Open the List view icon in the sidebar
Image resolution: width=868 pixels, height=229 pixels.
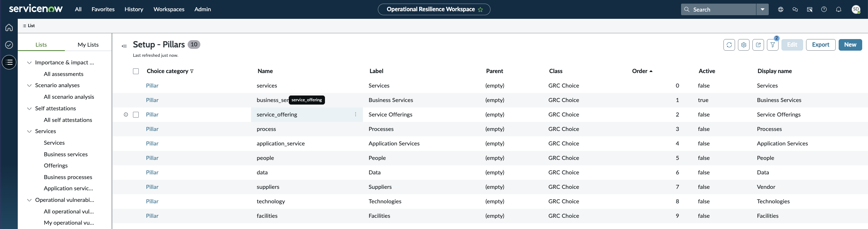(9, 62)
